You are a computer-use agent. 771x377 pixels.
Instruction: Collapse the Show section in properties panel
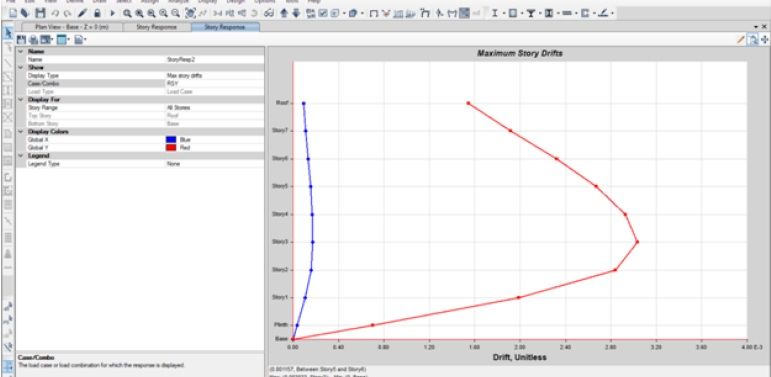(x=21, y=67)
